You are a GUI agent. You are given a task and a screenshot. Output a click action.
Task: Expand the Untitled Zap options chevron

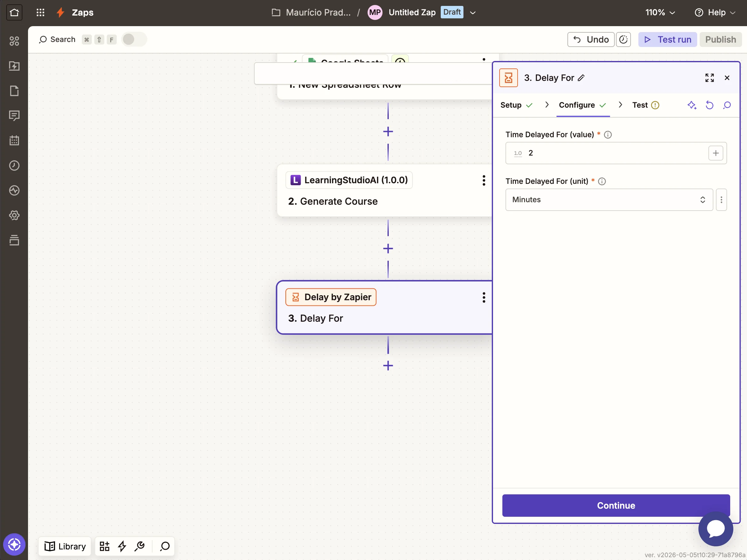[473, 13]
